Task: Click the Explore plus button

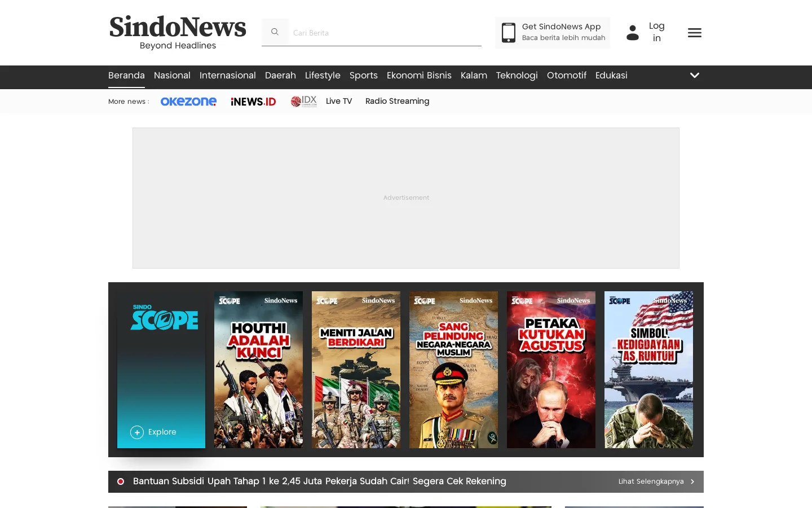Action: point(137,432)
